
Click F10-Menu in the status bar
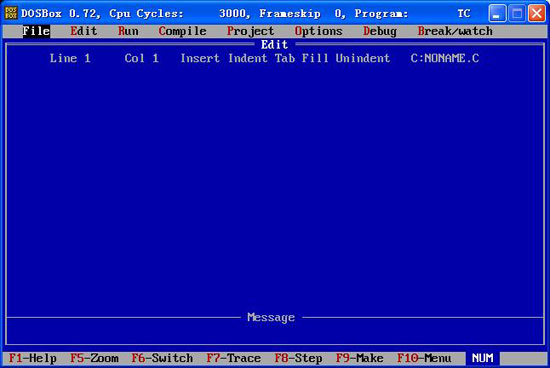point(424,358)
